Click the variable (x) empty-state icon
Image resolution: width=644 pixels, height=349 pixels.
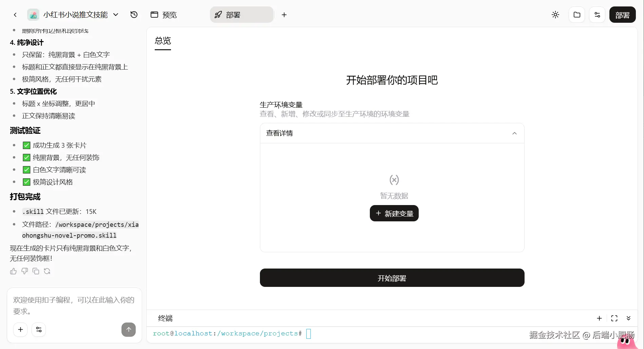click(x=394, y=180)
